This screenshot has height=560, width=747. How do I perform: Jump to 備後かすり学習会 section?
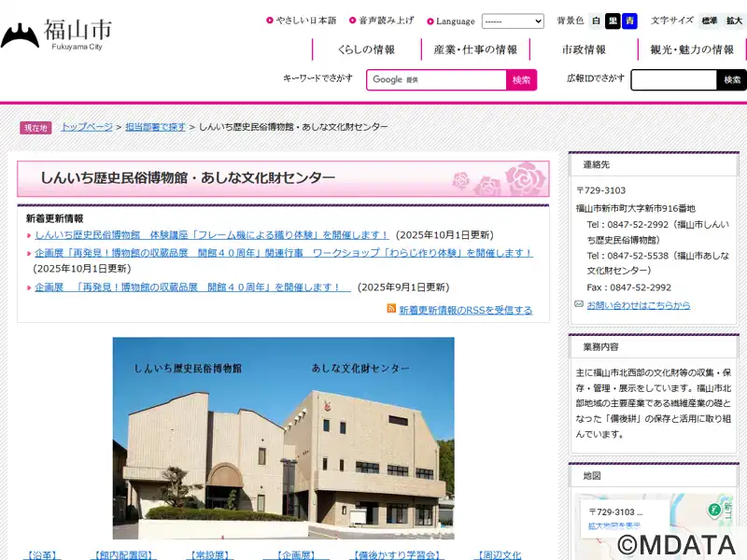(x=396, y=554)
